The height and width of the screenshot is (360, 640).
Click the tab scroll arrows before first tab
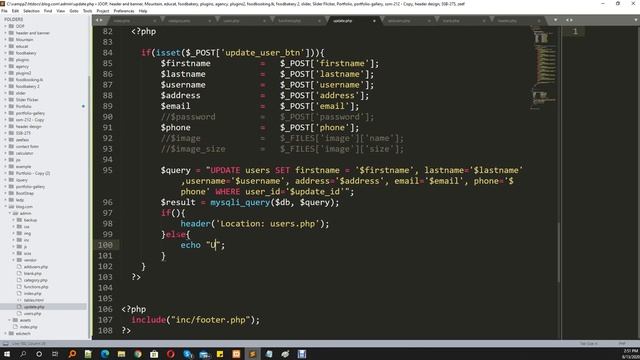[x=99, y=20]
